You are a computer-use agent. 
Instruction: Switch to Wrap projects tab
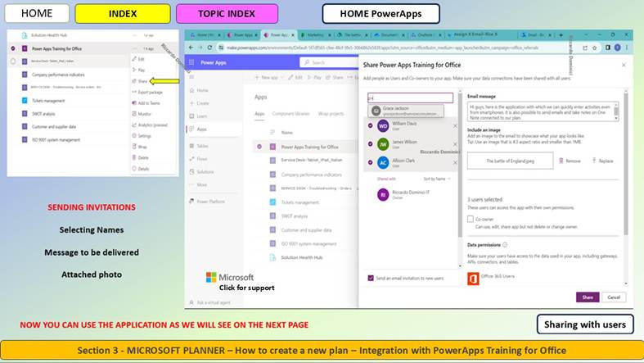(331, 113)
